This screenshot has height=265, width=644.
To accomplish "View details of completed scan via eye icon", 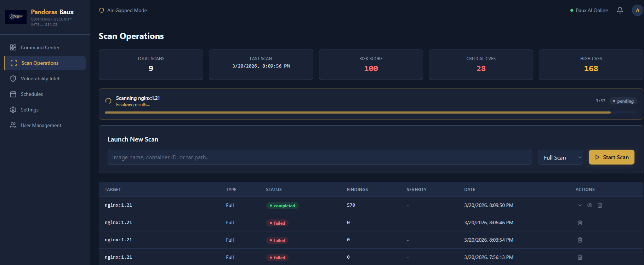I will click(590, 205).
